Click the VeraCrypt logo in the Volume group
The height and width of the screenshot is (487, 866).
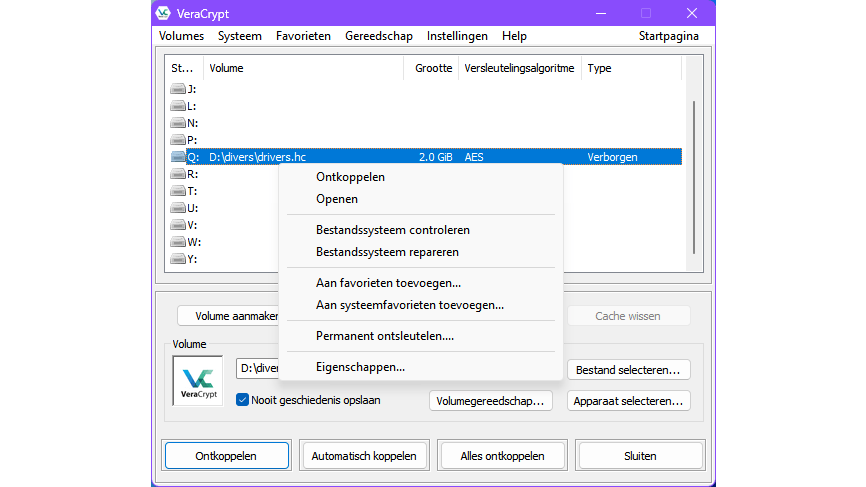coord(198,381)
